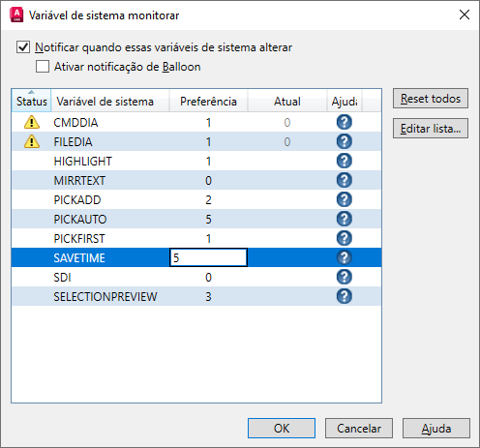Open help for the MIRRTEXT variable

[x=345, y=180]
